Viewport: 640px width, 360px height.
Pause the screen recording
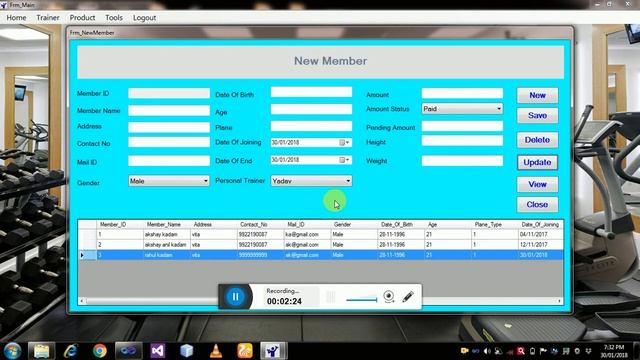point(236,297)
